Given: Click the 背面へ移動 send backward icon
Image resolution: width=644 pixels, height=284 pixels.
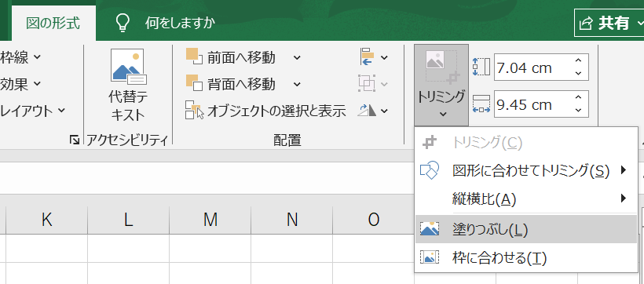Looking at the screenshot, I should [194, 83].
